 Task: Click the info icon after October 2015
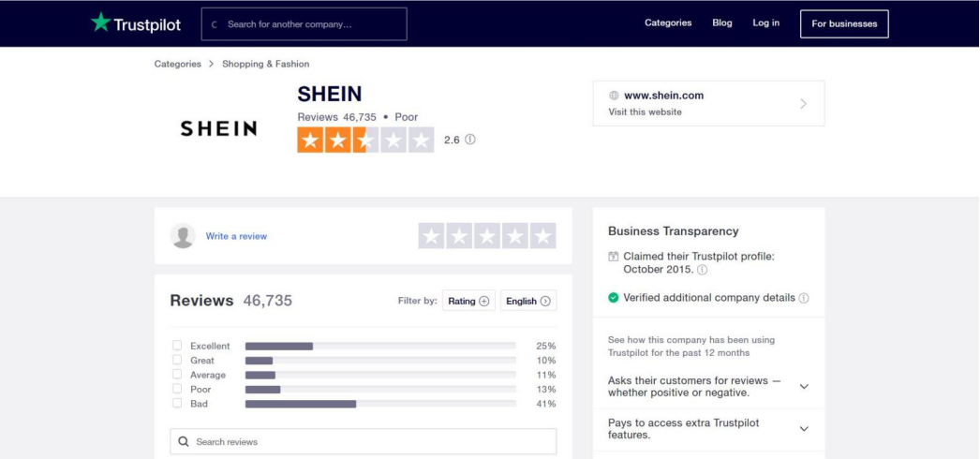(x=703, y=270)
